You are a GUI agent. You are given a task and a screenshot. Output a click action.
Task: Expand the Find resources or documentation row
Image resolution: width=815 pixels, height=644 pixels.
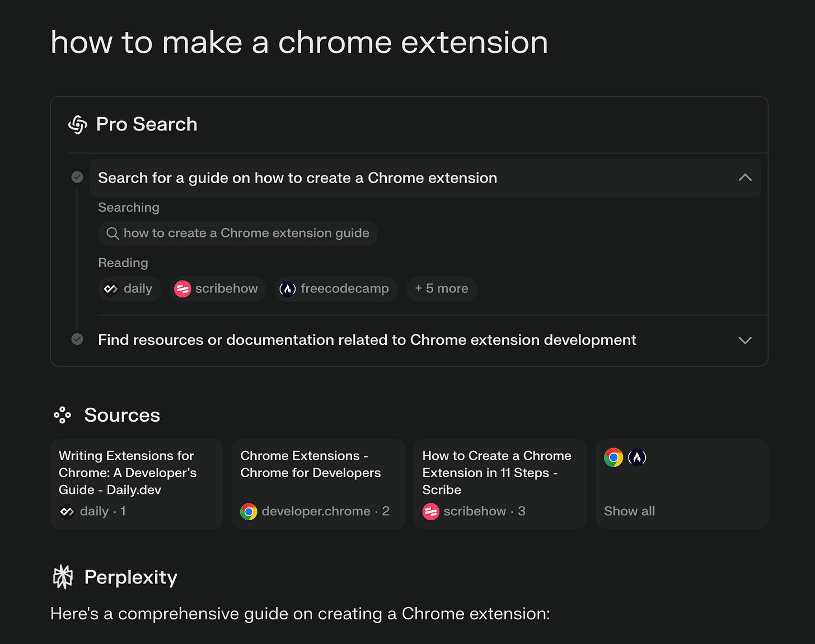click(x=367, y=340)
